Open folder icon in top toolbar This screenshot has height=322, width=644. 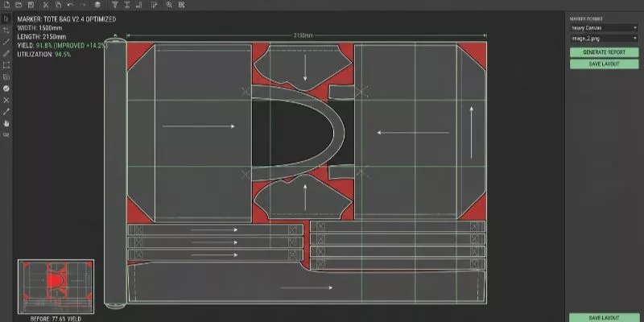point(19,5)
